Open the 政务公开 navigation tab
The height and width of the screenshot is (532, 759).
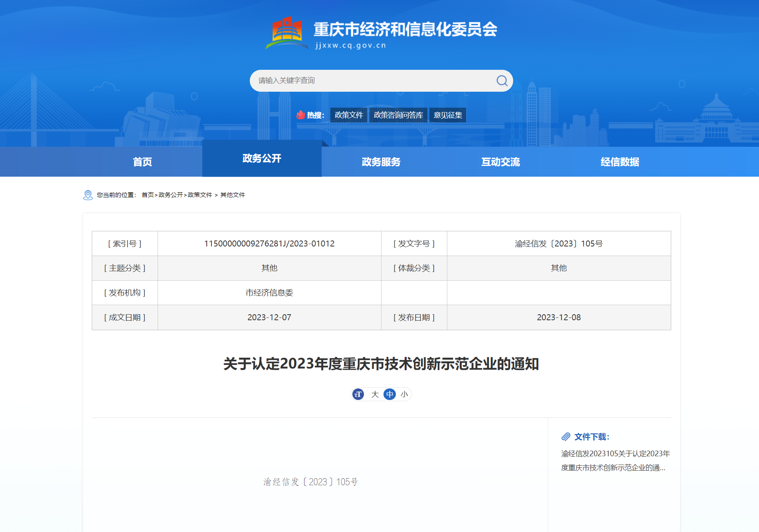pyautogui.click(x=262, y=159)
